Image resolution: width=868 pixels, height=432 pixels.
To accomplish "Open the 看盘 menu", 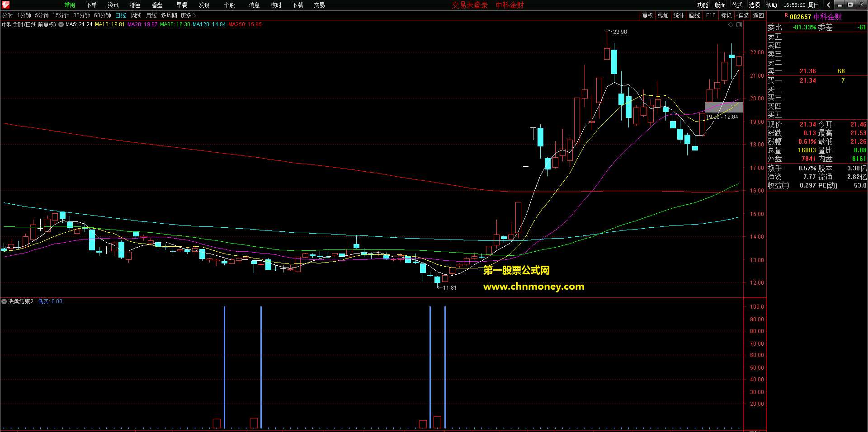I will tap(157, 5).
